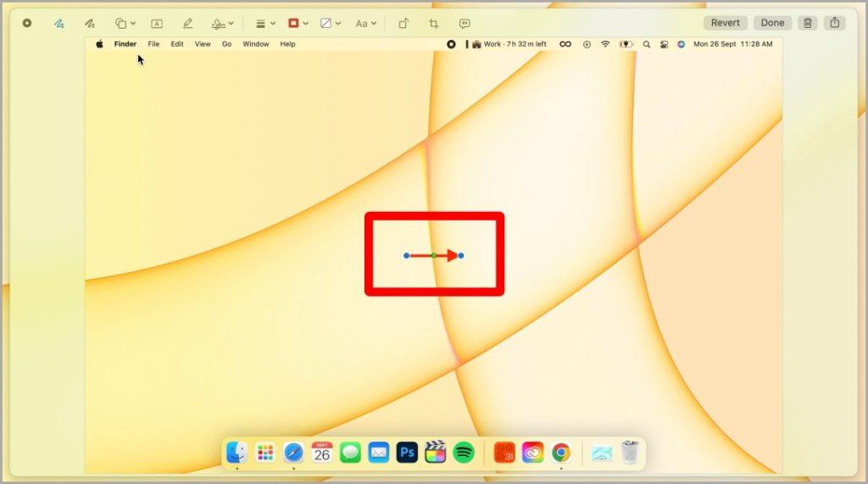Click the Share button in the toolbar
This screenshot has height=484, width=868.
pyautogui.click(x=835, y=23)
